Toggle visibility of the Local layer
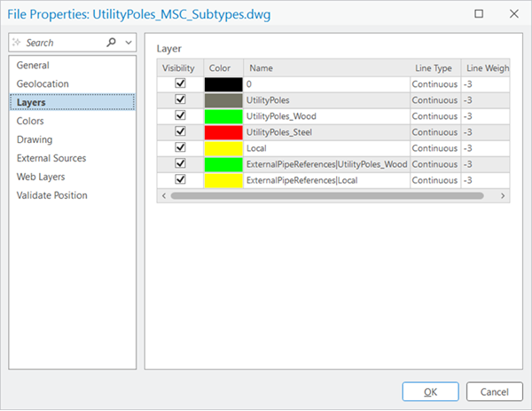532x411 pixels. point(181,148)
